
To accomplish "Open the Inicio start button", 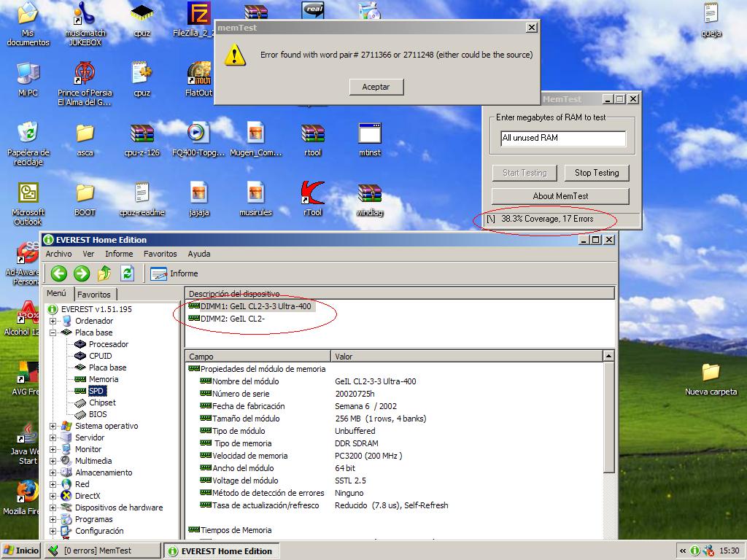I will pos(21,551).
